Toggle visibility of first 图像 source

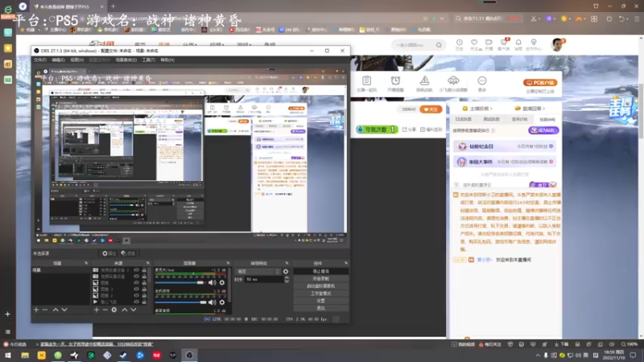point(136,283)
